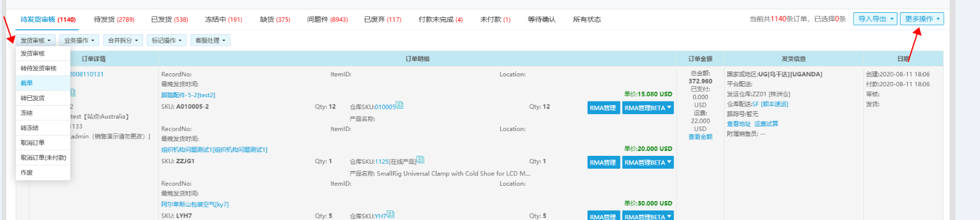Viewport: 980px width, 220px height.
Task: Click SKU A010005-2 text
Action: 185,106
